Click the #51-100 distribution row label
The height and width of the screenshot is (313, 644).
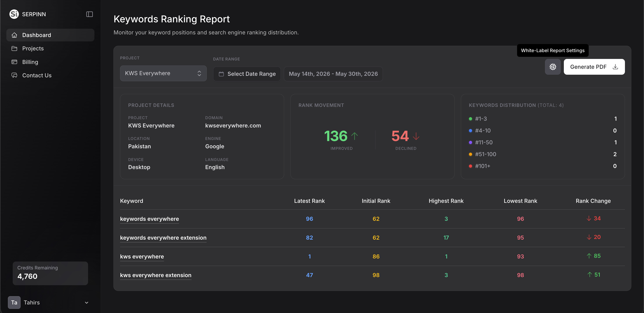(485, 154)
